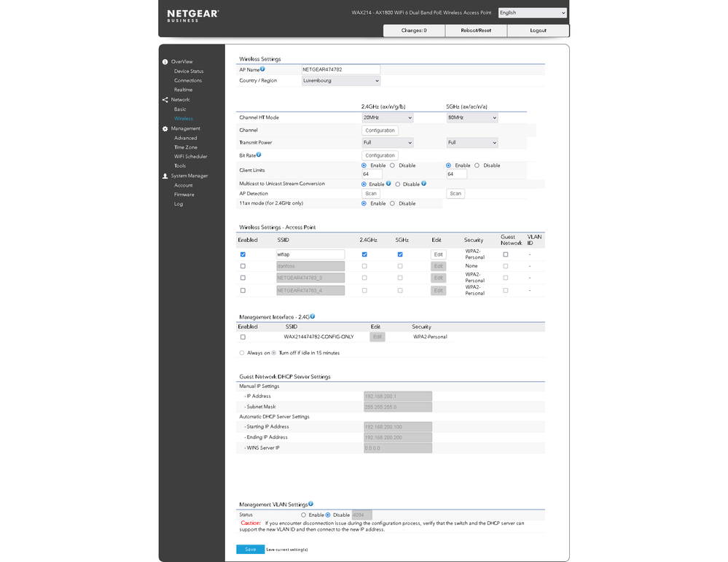Select Enable for 2.4GHz Client Limits

pos(364,165)
